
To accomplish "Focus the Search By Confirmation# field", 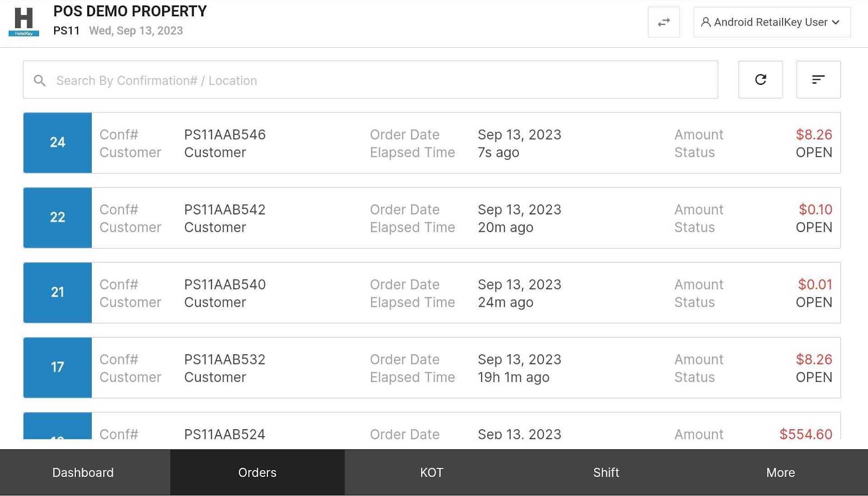I will pos(380,80).
